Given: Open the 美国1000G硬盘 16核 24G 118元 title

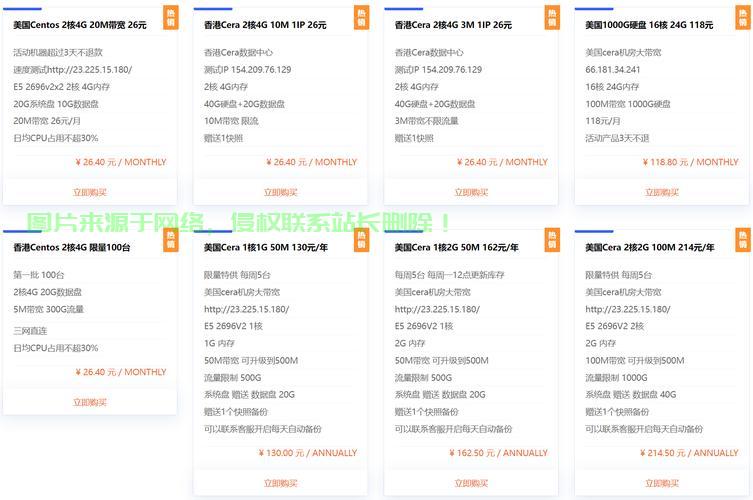Looking at the screenshot, I should [649, 25].
